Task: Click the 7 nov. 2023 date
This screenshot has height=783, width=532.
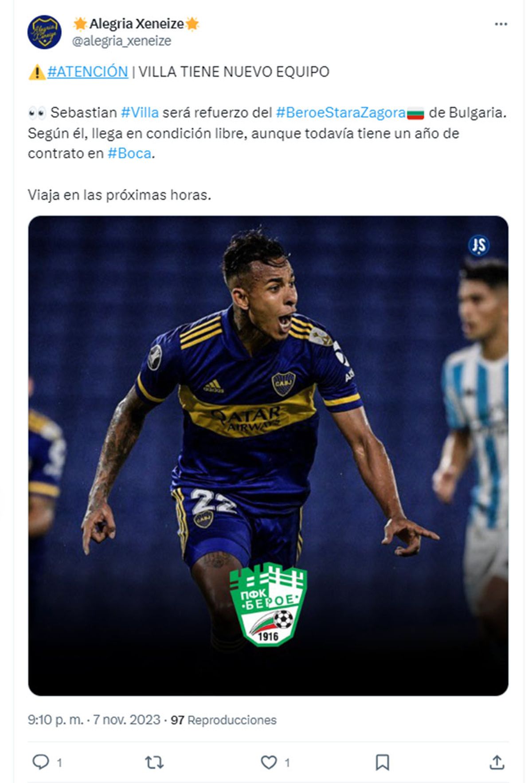Action: pyautogui.click(x=126, y=720)
